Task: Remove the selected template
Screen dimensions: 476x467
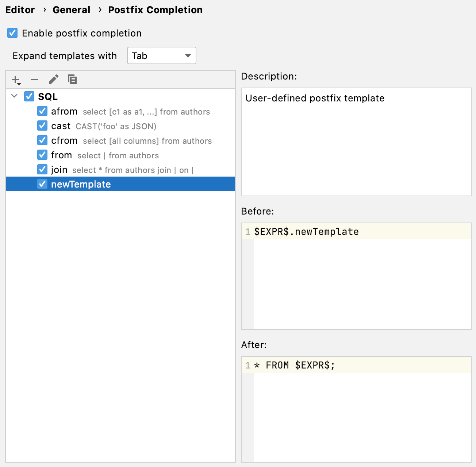Action: [34, 79]
